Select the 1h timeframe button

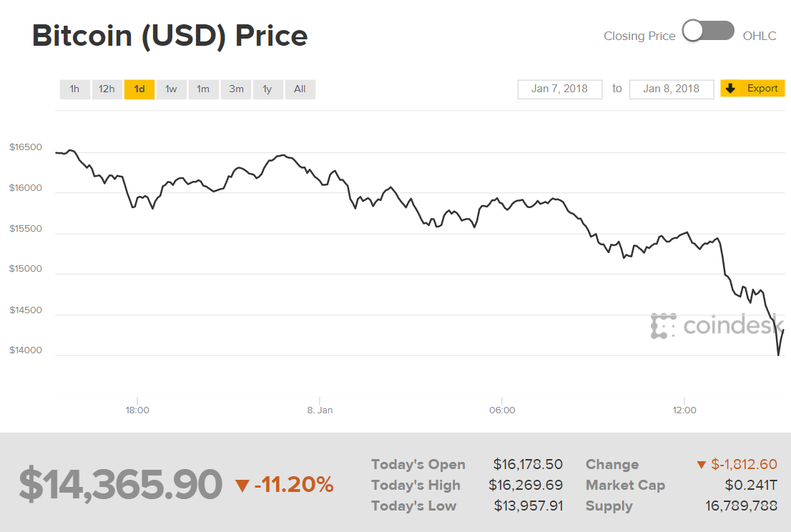(74, 89)
